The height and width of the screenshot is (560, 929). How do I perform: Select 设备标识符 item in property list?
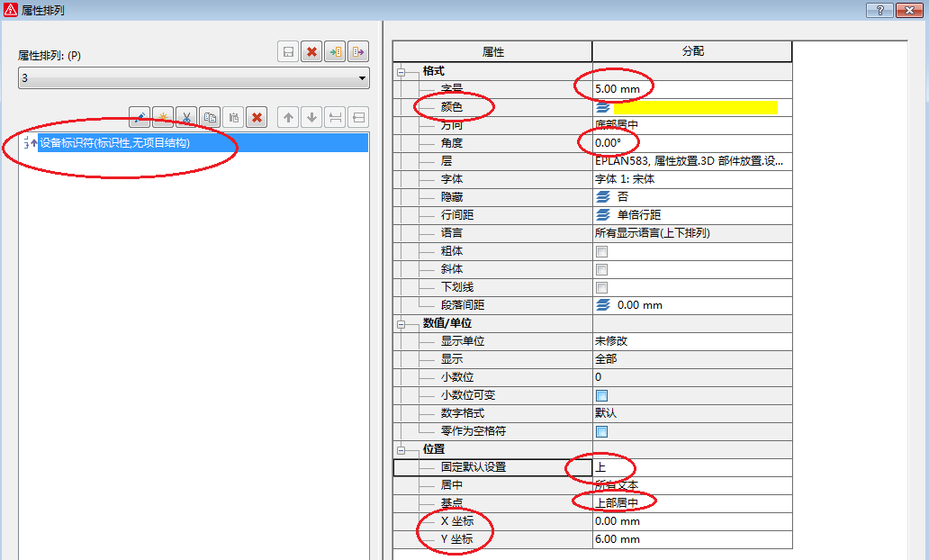click(x=114, y=142)
